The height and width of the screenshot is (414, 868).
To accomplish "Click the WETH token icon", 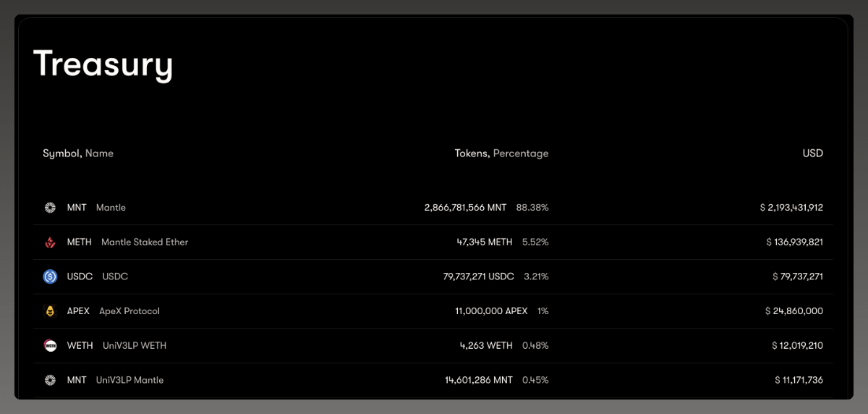I will pos(50,346).
